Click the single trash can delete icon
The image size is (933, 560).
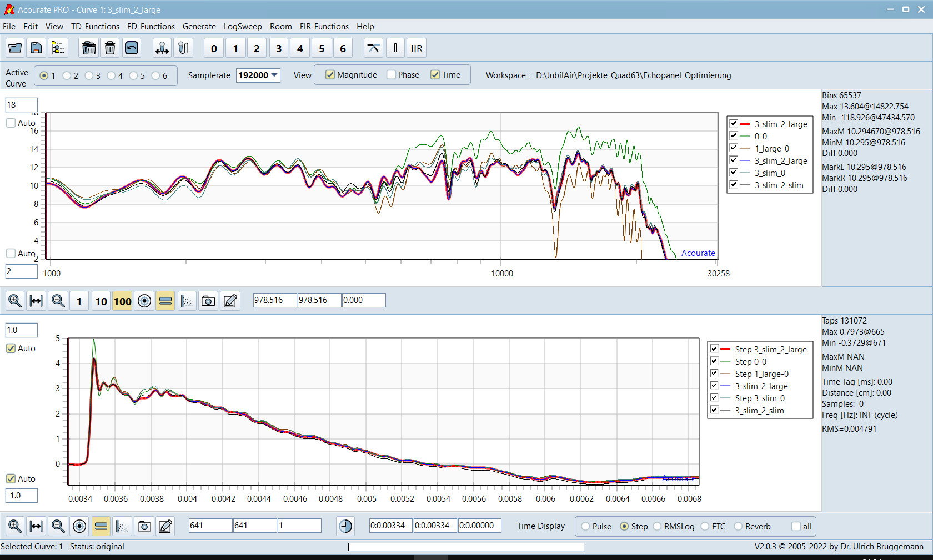(110, 48)
